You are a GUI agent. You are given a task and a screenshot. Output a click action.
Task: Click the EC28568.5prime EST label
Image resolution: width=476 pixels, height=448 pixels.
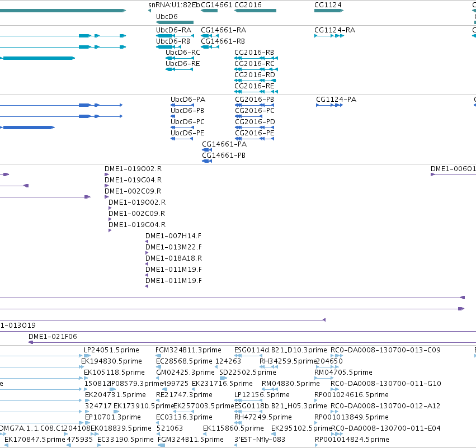[184, 361]
